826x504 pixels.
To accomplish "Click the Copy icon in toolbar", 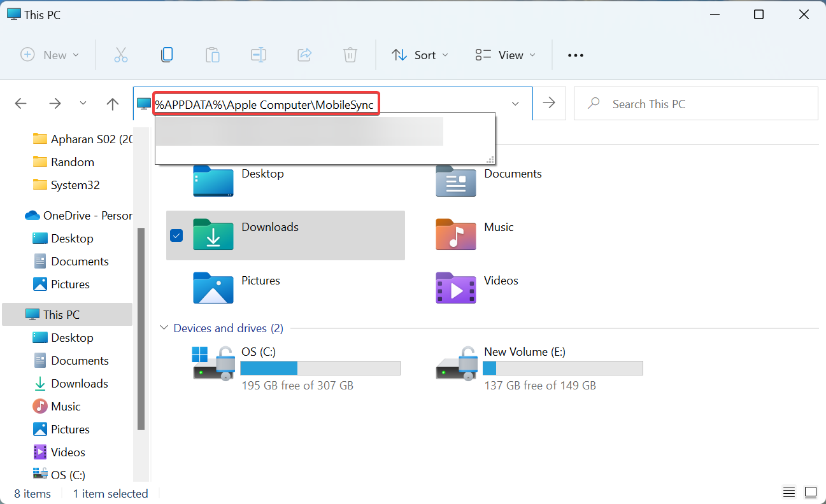I will tap(167, 55).
